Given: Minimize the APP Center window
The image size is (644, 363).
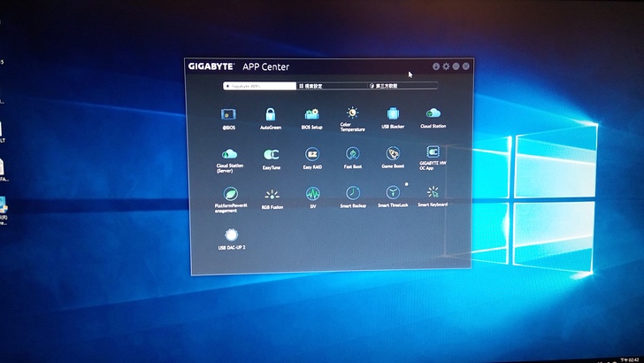Looking at the screenshot, I should click(x=456, y=66).
